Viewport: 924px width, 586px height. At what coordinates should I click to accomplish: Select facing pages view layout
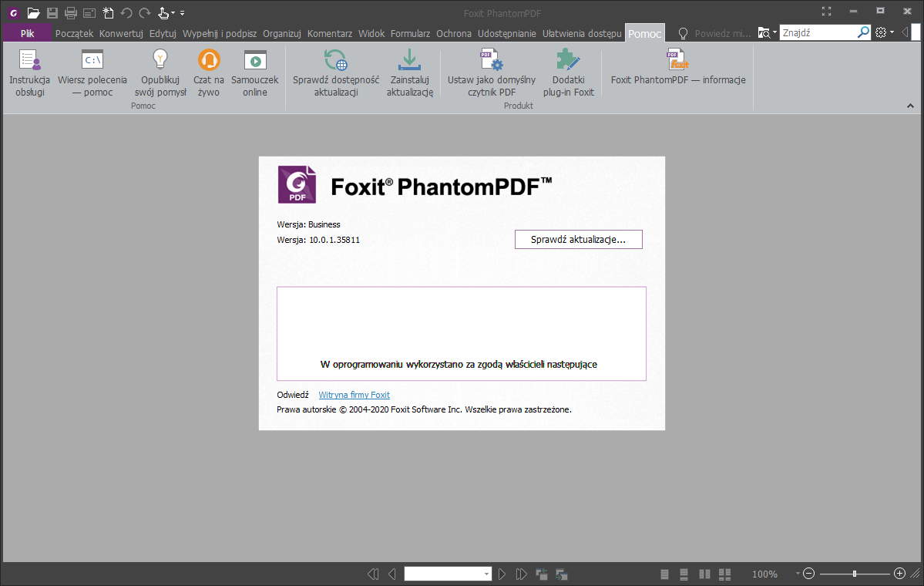click(704, 574)
